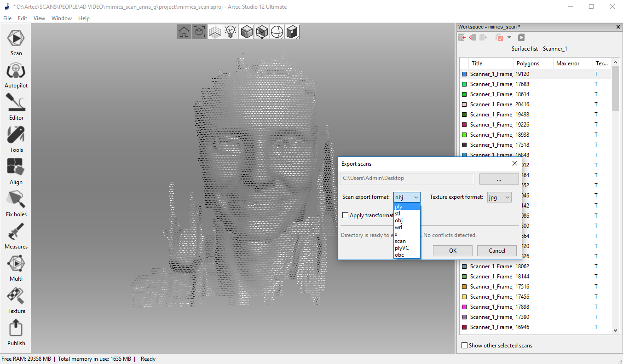This screenshot has width=623, height=364.
Task: Open the Measures panel
Action: pyautogui.click(x=16, y=236)
